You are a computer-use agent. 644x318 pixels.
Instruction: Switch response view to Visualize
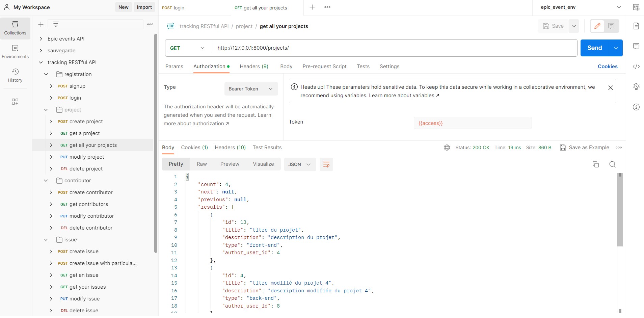click(263, 164)
